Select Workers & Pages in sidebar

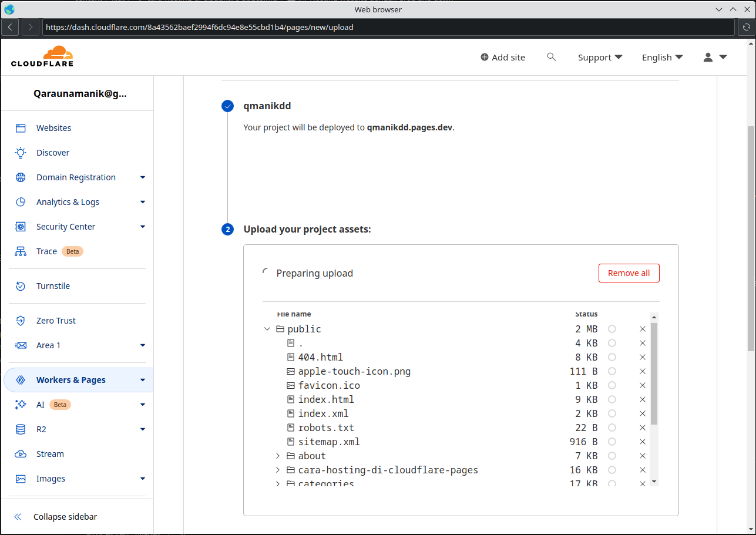pos(70,380)
